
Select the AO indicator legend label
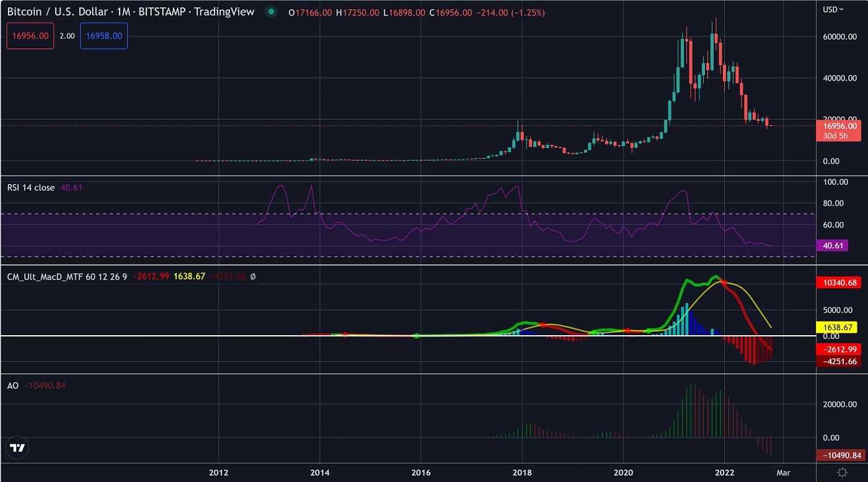[x=12, y=385]
